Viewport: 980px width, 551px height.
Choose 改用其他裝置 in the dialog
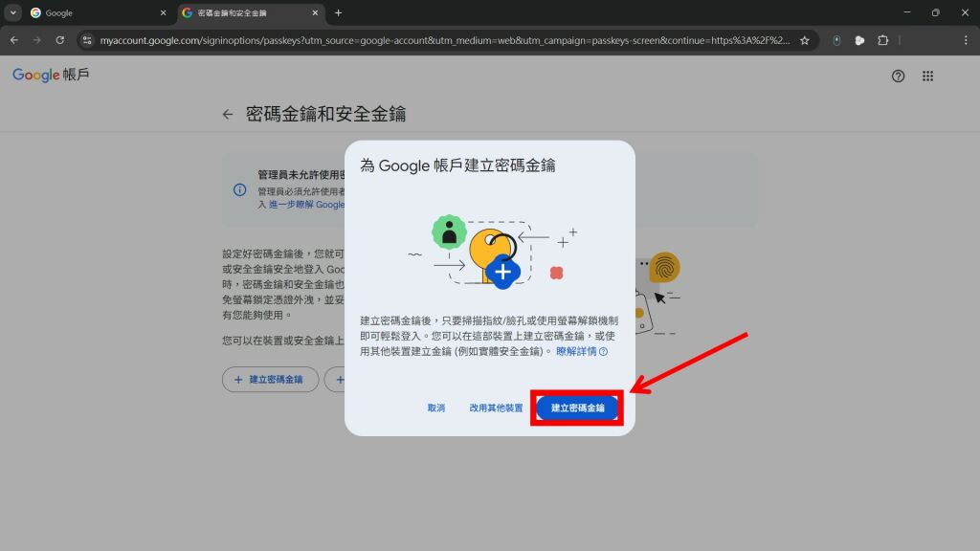point(496,408)
